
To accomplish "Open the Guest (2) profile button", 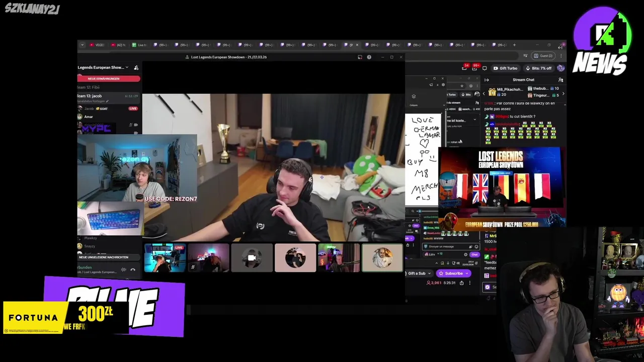I will point(543,56).
